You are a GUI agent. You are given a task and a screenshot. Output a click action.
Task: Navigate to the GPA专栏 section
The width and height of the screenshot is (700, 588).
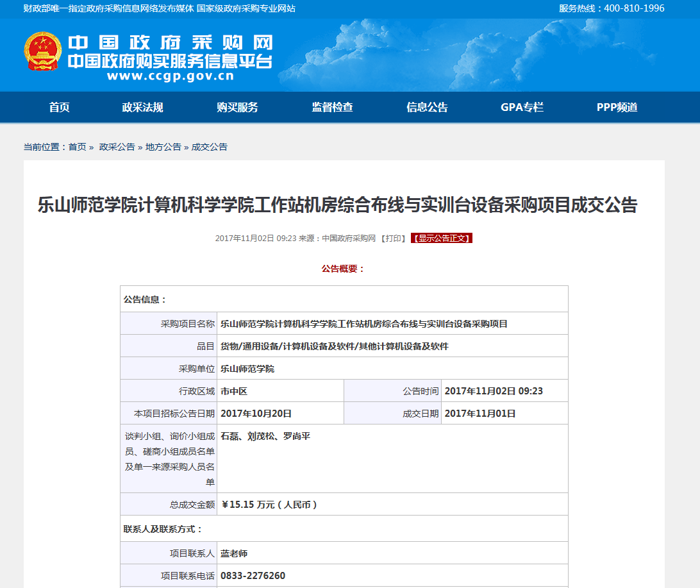522,108
